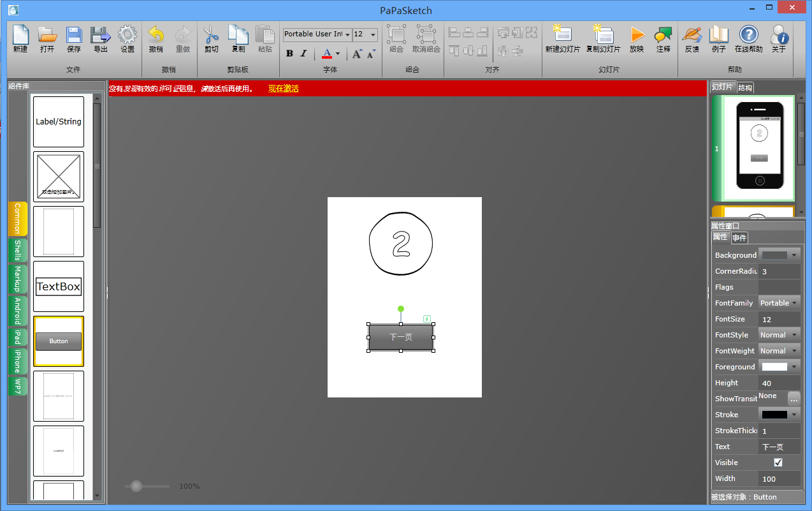This screenshot has height=511, width=812.
Task: Start slideshow with 放映 play icon
Action: pos(637,35)
